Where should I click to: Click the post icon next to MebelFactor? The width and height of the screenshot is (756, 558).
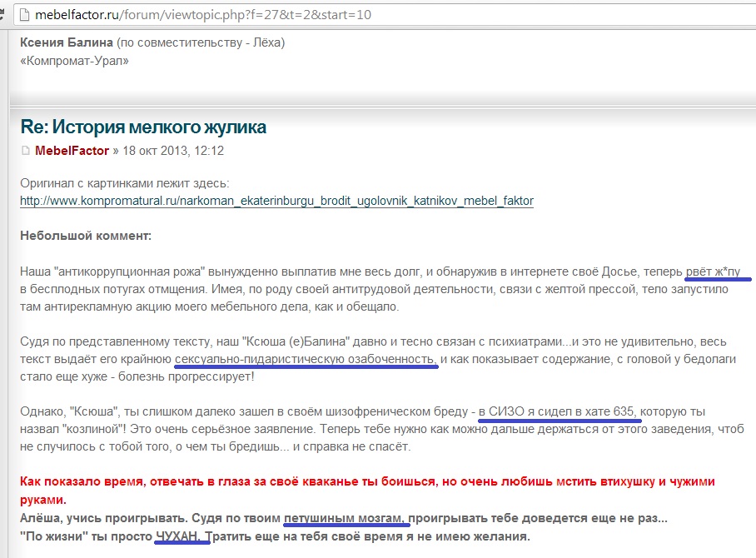click(26, 151)
